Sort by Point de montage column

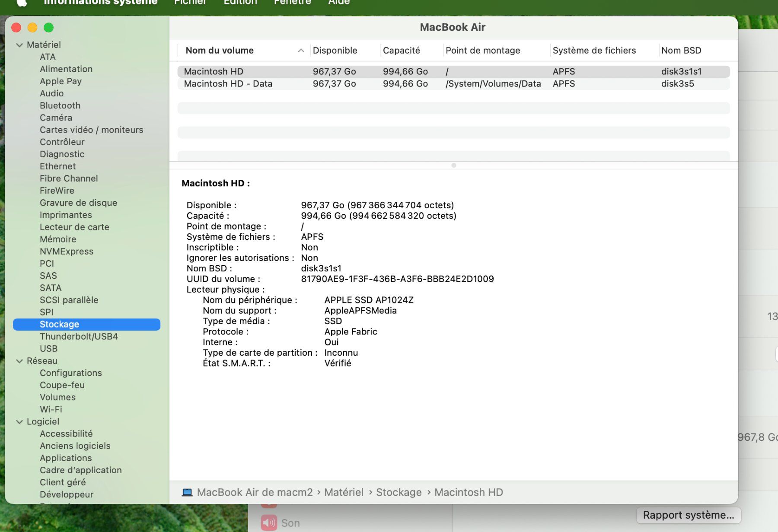pyautogui.click(x=483, y=51)
